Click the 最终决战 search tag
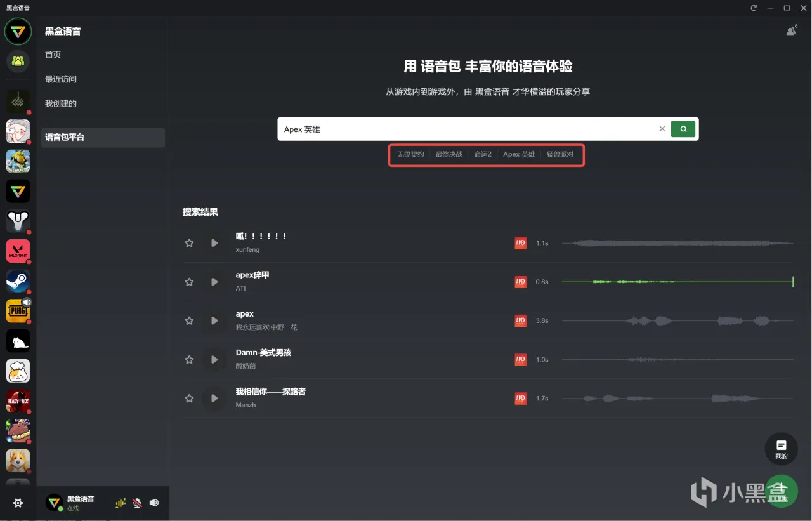Image resolution: width=812 pixels, height=521 pixels. click(x=449, y=154)
